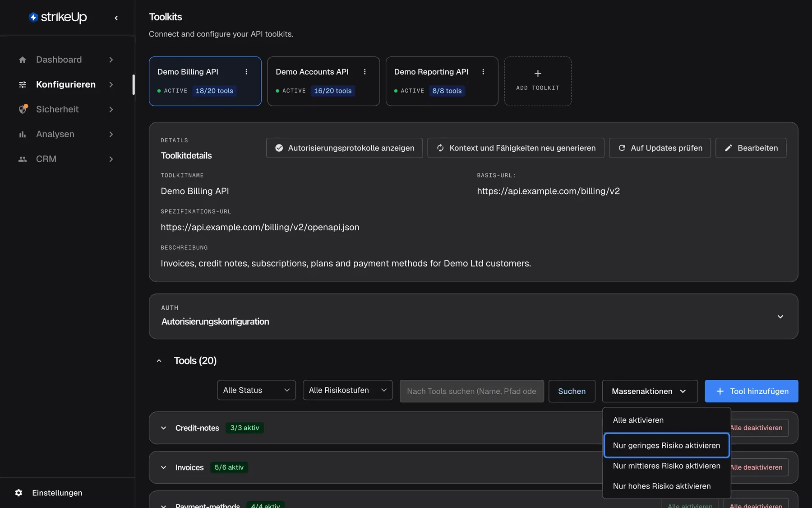Click the 3/3 aktiv badge

point(245,428)
